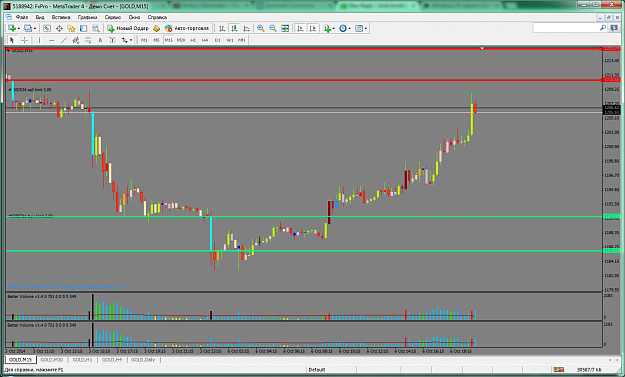The image size is (625, 377).
Task: Switch chart to D1 timeframe
Action: (x=217, y=40)
